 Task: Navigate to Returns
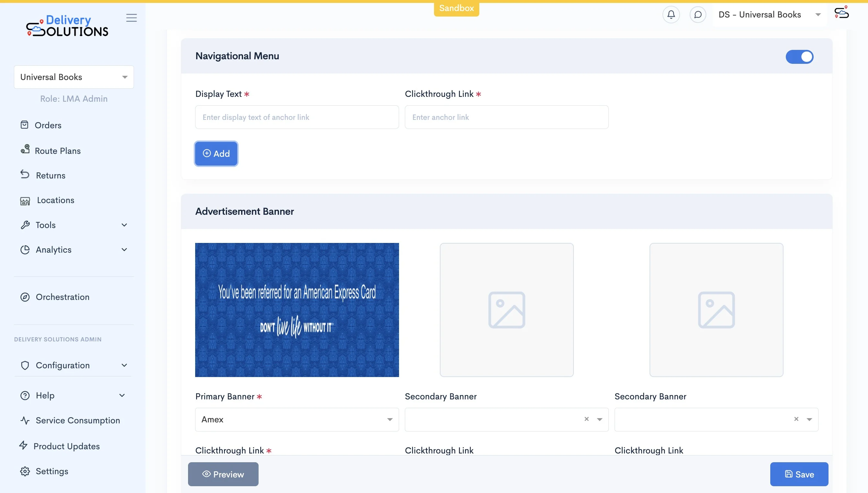50,175
